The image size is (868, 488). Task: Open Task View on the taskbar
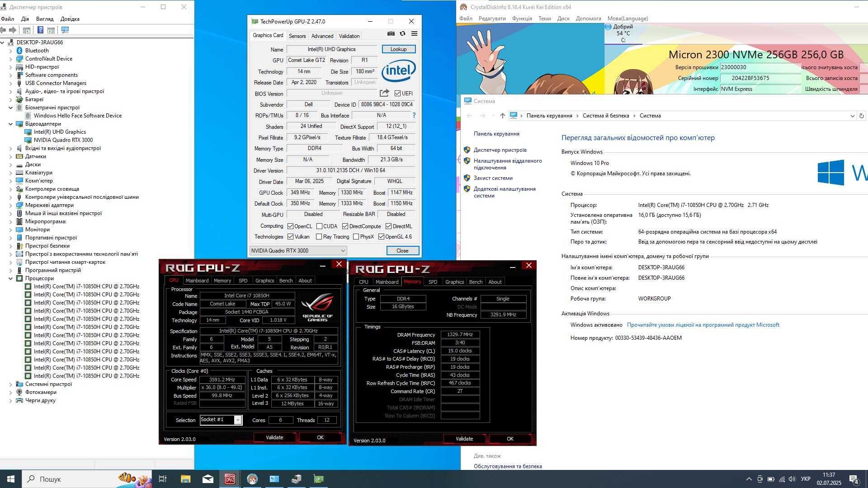[163, 479]
